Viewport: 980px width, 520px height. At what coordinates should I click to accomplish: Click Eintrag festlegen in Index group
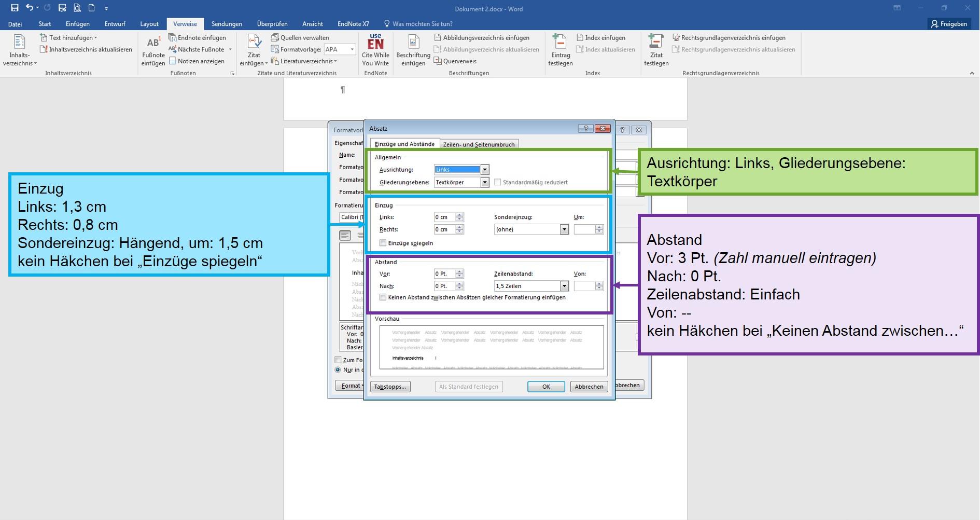[560, 50]
